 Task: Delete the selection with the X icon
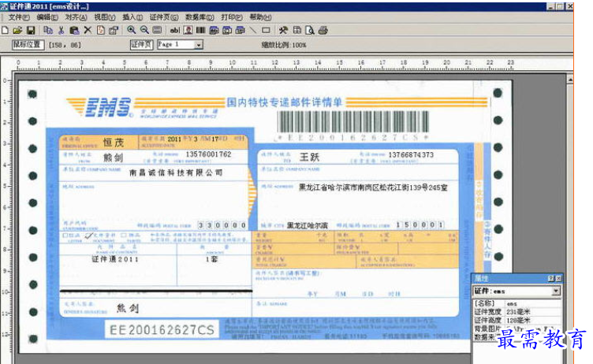(88, 30)
